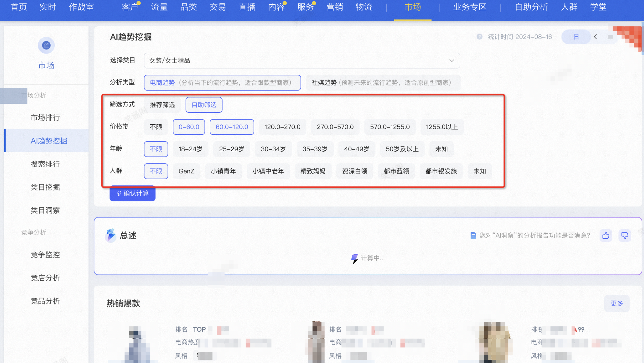Go to 竞店分析 in sidebar

(x=45, y=278)
